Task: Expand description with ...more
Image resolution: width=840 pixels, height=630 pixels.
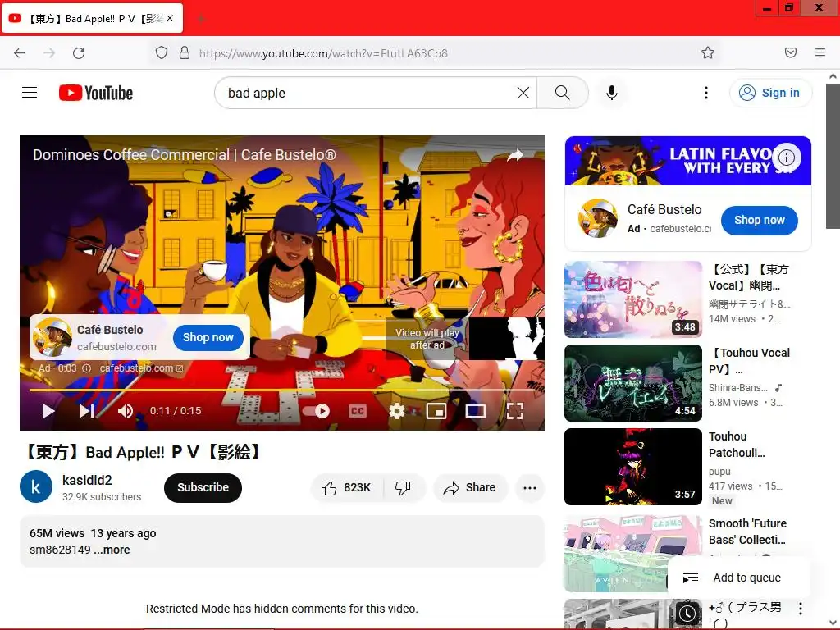Action: (x=112, y=550)
